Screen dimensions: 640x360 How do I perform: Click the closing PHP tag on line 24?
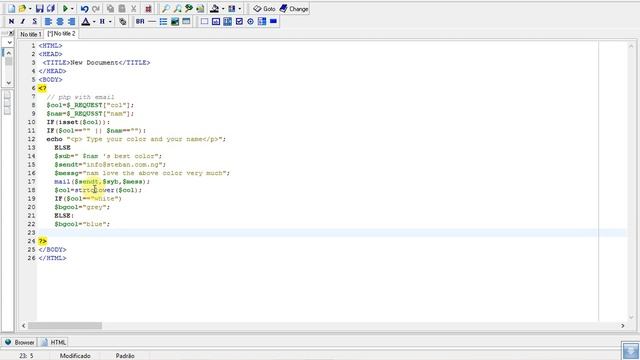pos(42,241)
